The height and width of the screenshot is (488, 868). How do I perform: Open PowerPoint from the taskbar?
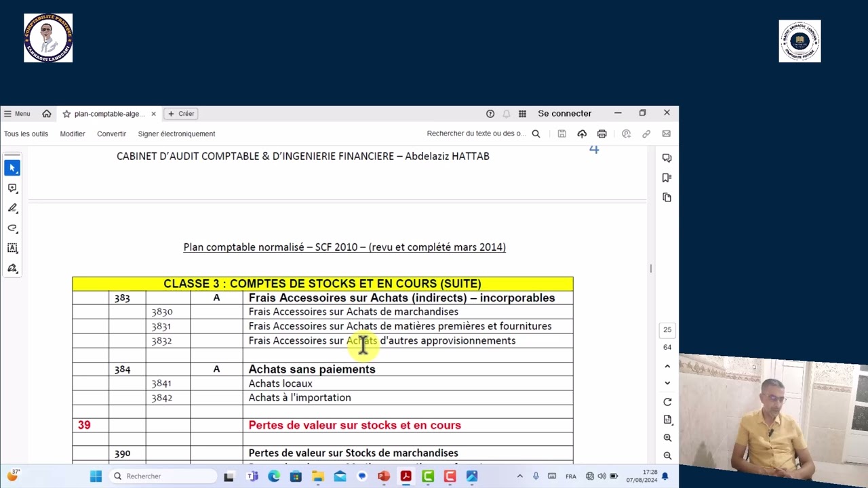click(384, 476)
